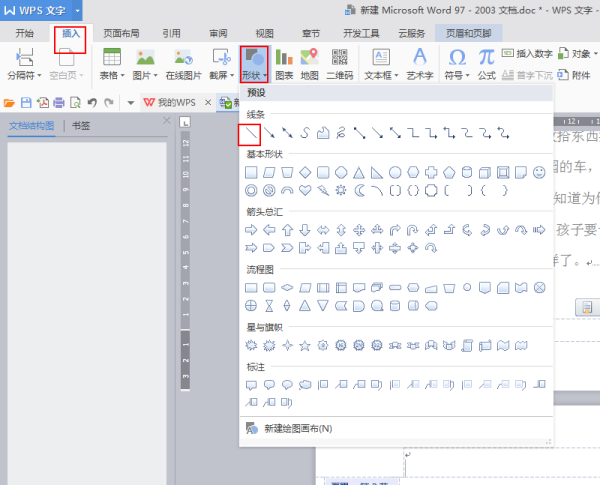
Task: Choose the up arrow shape
Action: coord(287,230)
